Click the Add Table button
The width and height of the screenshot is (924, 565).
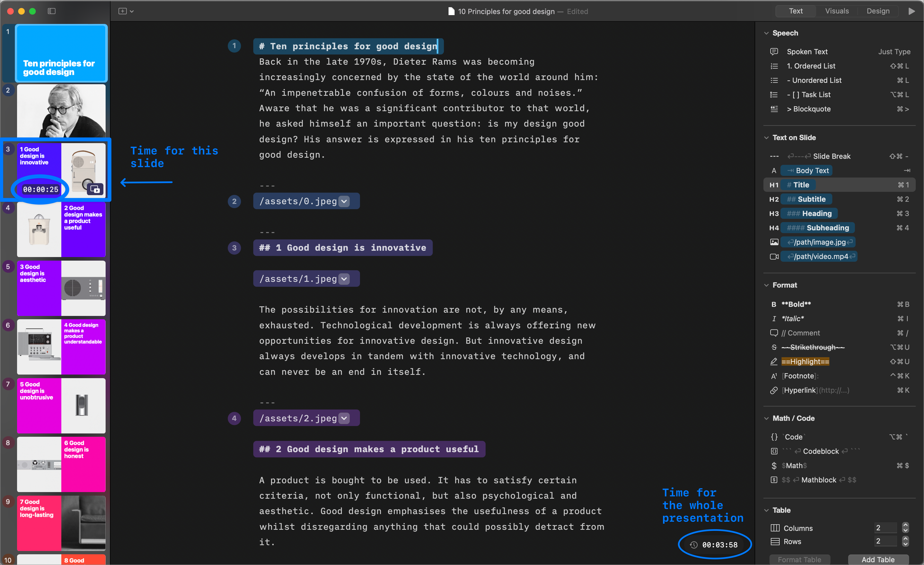(x=878, y=559)
